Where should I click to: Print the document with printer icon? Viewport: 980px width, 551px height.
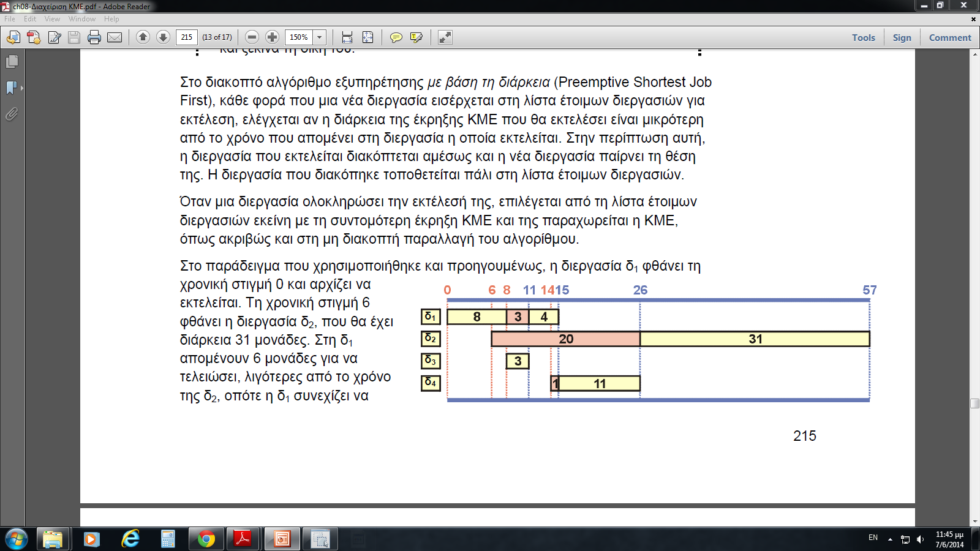tap(94, 37)
